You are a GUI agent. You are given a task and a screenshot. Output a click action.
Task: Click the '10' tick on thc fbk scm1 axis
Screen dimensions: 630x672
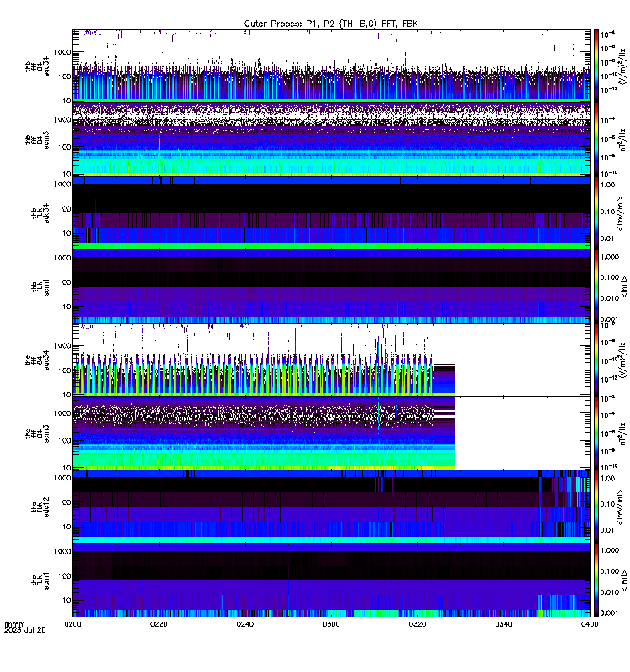pos(66,600)
